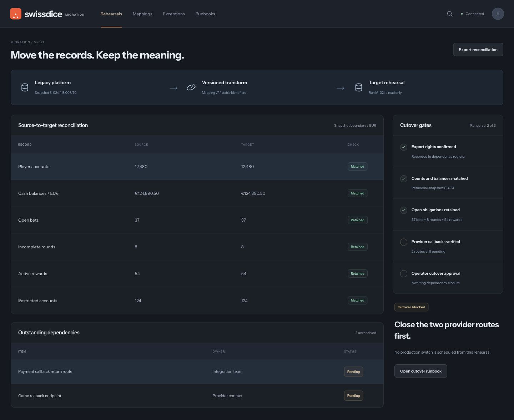Viewport: 514px width, 420px height.
Task: Click the Restricted accounts record name
Action: (37, 301)
